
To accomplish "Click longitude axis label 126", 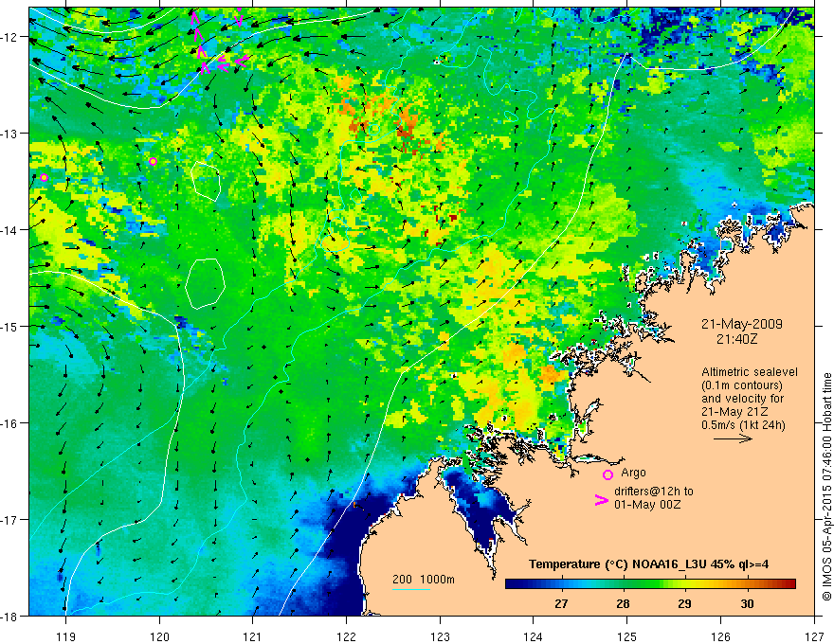I will click(720, 636).
